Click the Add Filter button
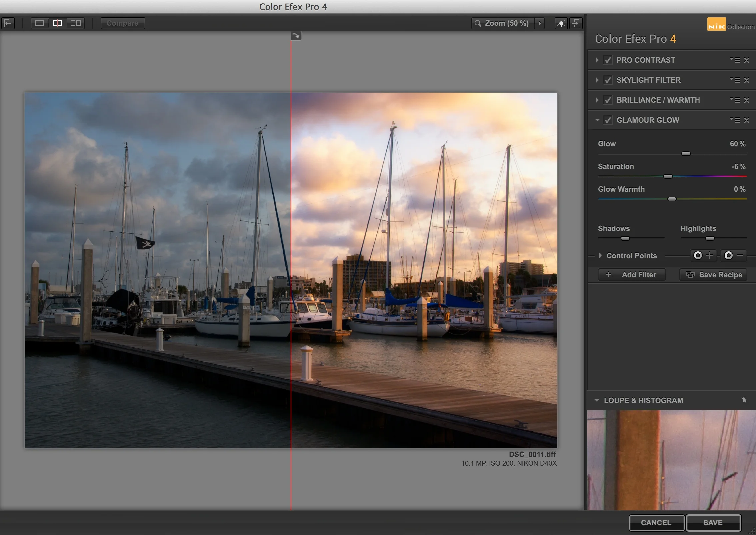The width and height of the screenshot is (756, 535). point(632,275)
